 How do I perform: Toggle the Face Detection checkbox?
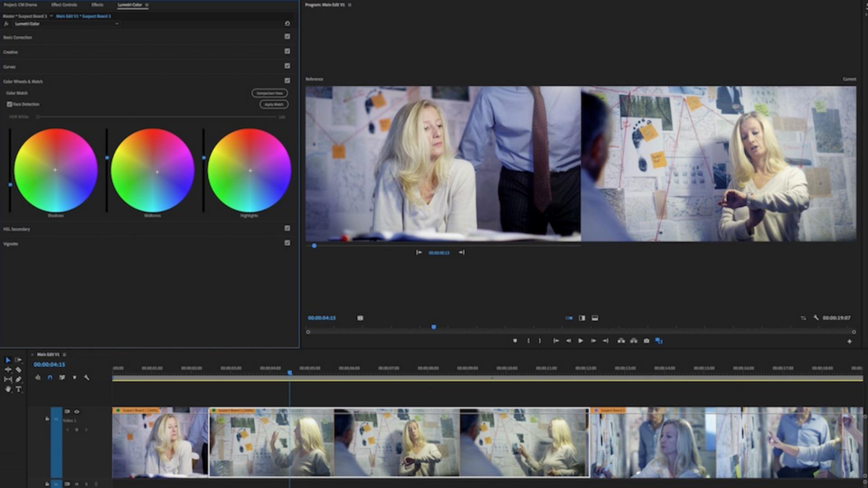pos(9,104)
